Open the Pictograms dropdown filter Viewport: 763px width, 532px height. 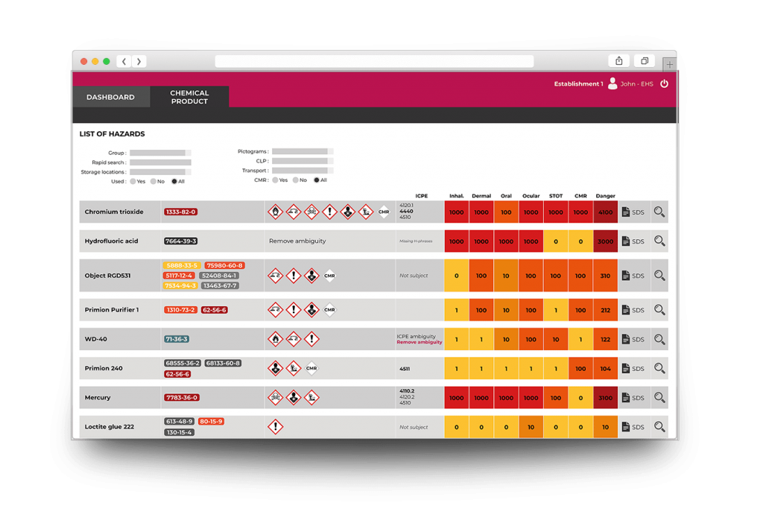[302, 151]
